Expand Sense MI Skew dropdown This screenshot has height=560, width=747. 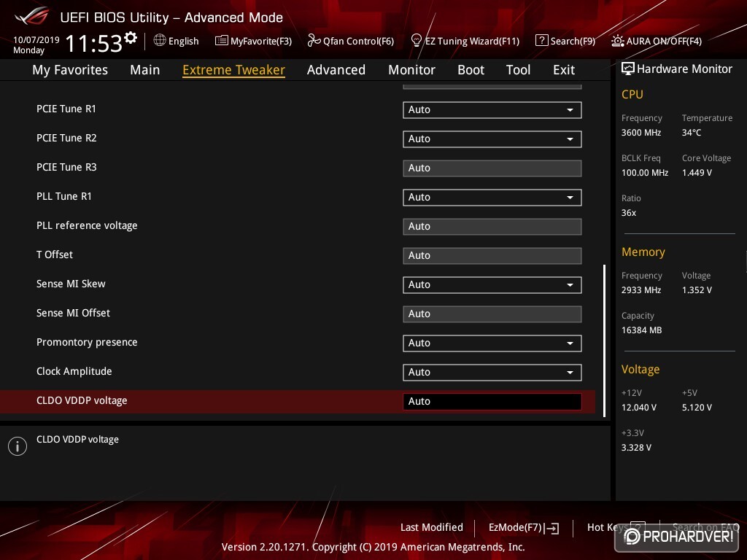492,285
